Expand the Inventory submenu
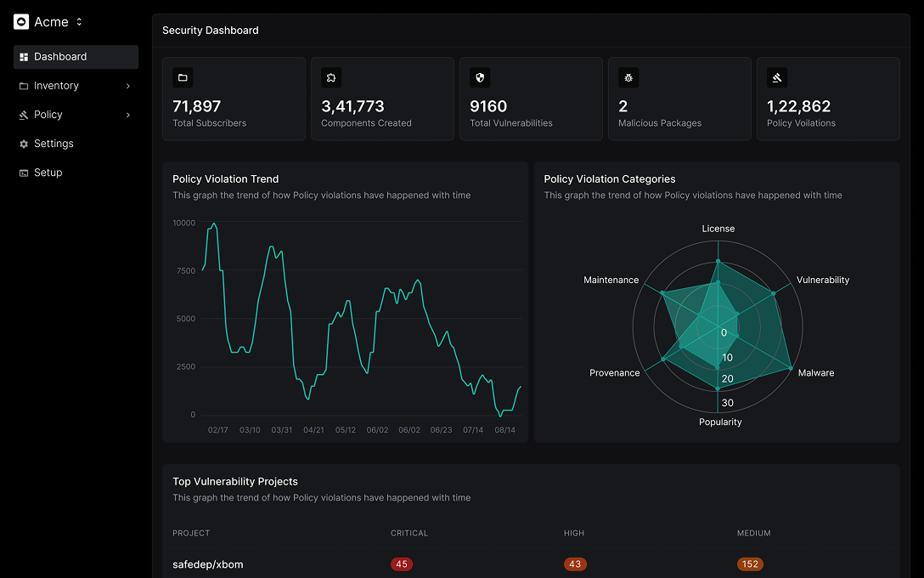924x578 pixels. click(127, 86)
